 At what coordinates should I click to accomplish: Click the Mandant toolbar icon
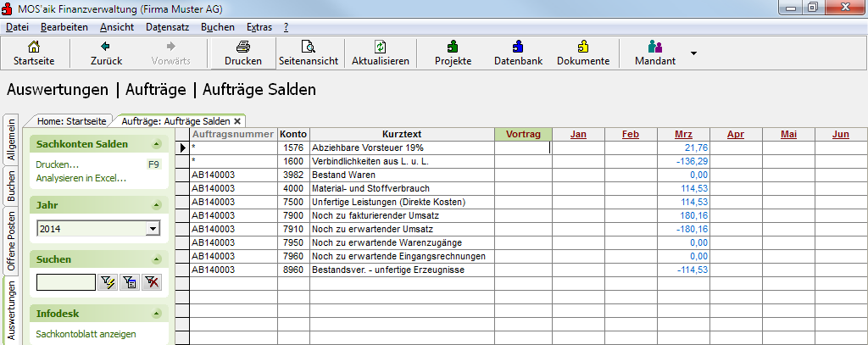tap(655, 47)
